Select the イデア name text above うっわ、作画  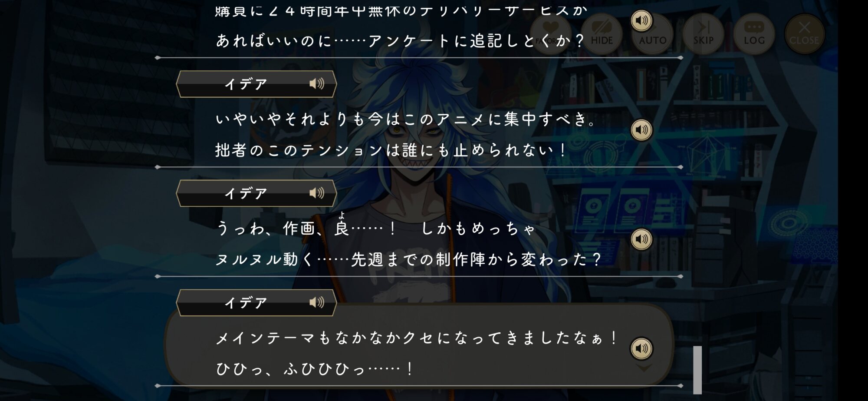246,193
